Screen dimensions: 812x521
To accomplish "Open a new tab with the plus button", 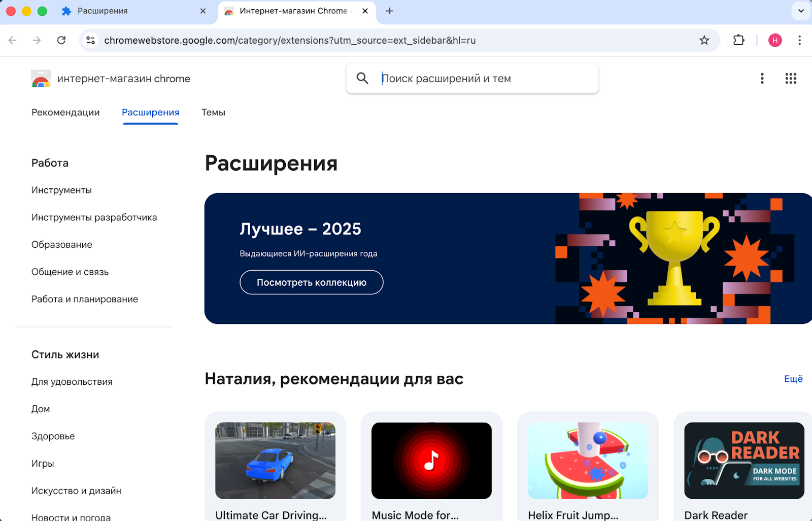I will coord(390,11).
